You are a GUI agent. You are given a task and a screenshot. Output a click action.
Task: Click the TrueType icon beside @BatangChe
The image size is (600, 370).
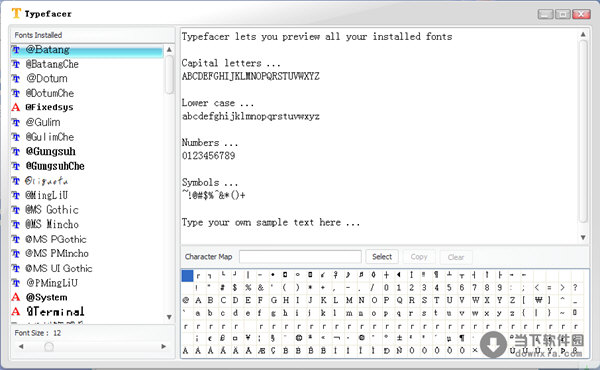click(16, 64)
